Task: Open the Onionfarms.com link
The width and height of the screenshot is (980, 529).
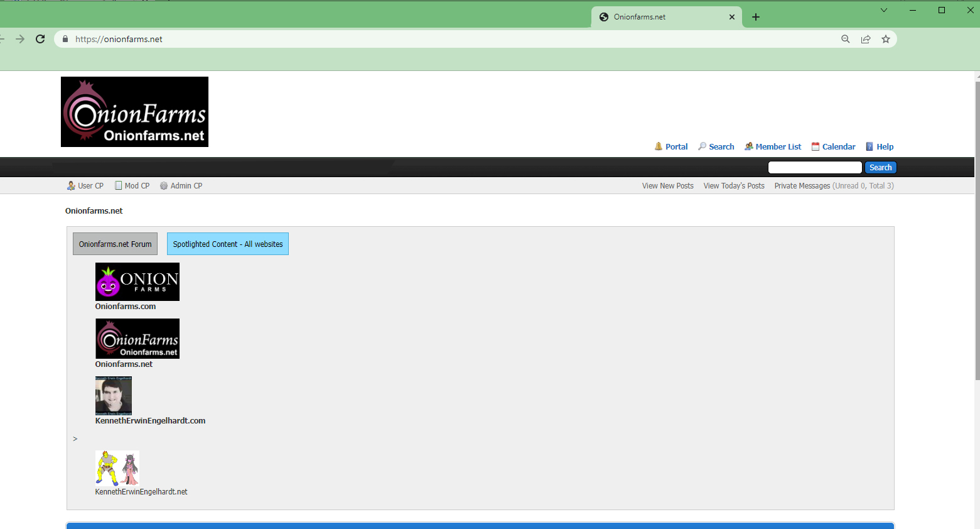Action: [x=126, y=307]
